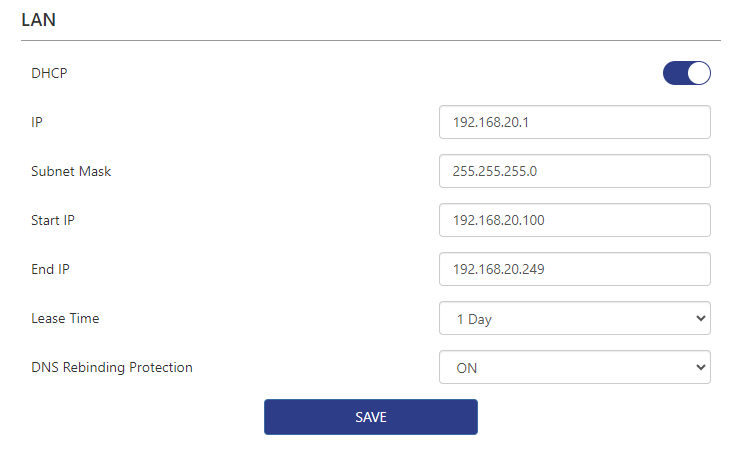Click the IP label above Subnet Mask

pos(37,122)
